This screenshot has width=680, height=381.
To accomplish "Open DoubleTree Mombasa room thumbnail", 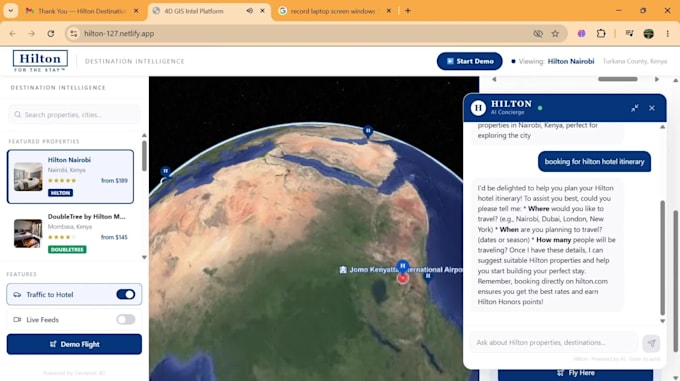I will click(x=28, y=233).
